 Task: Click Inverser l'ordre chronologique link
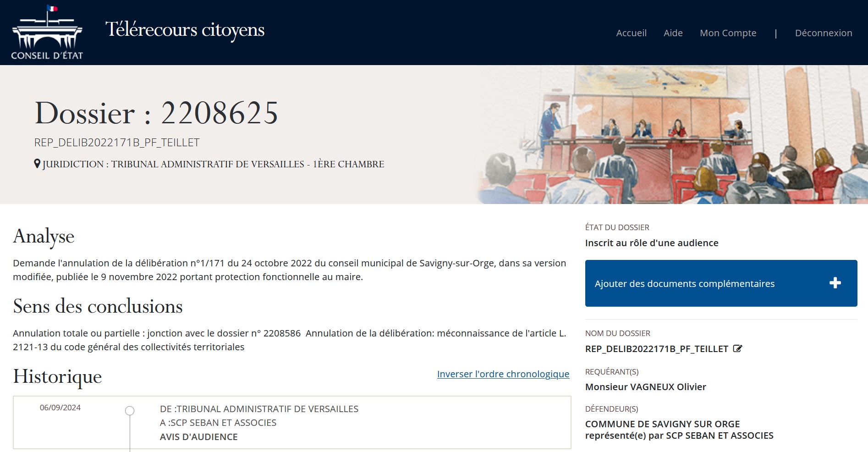click(x=503, y=374)
